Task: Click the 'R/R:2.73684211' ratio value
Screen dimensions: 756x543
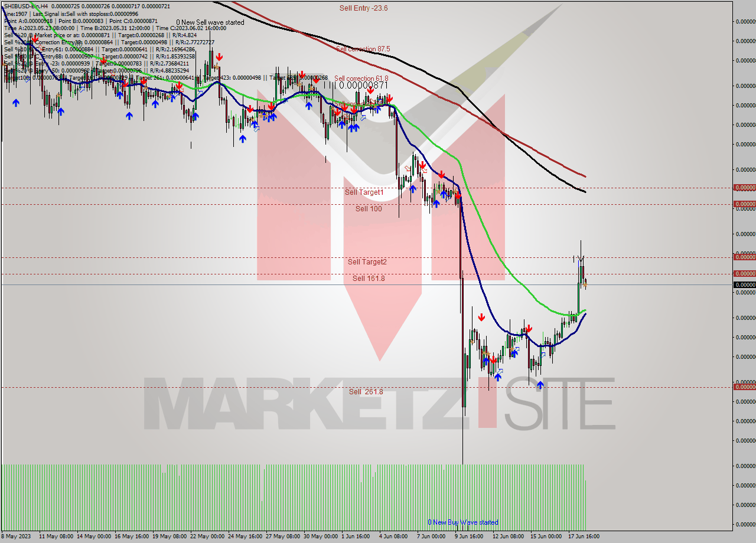Action: click(170, 64)
